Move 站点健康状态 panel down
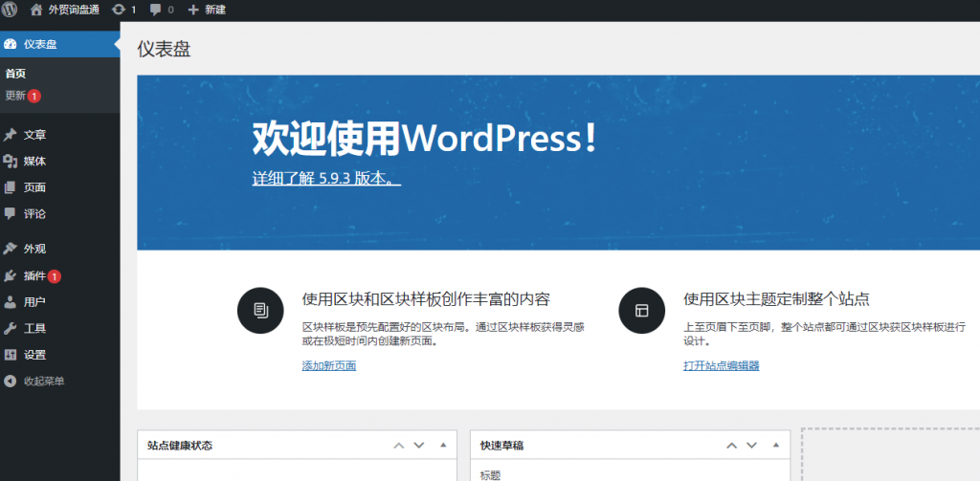This screenshot has height=481, width=980. tap(419, 446)
